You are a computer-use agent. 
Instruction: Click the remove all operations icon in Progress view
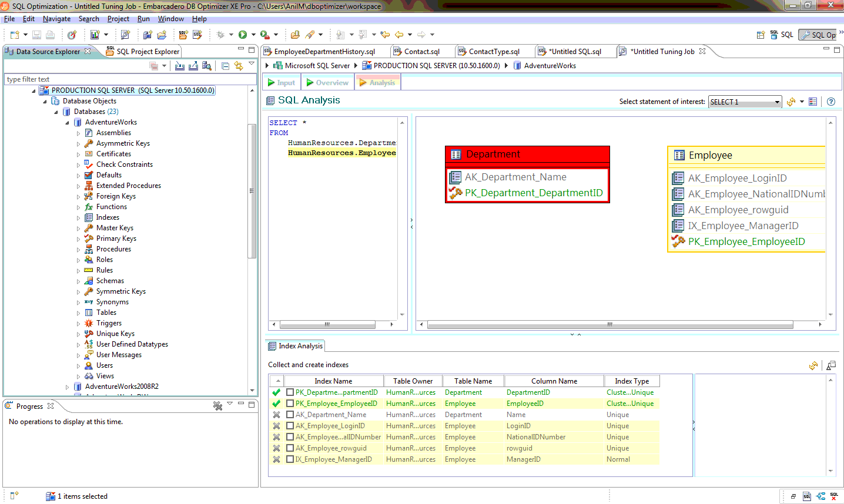click(x=217, y=406)
